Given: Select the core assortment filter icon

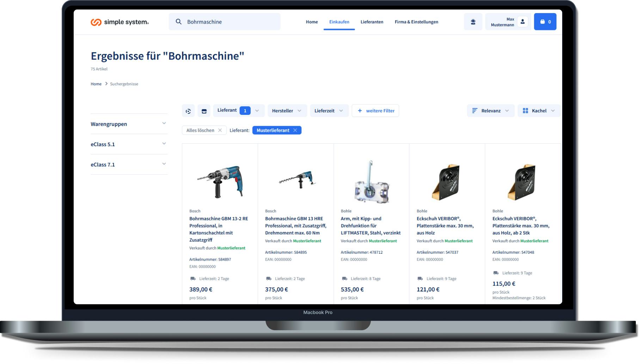Looking at the screenshot, I should [x=188, y=111].
